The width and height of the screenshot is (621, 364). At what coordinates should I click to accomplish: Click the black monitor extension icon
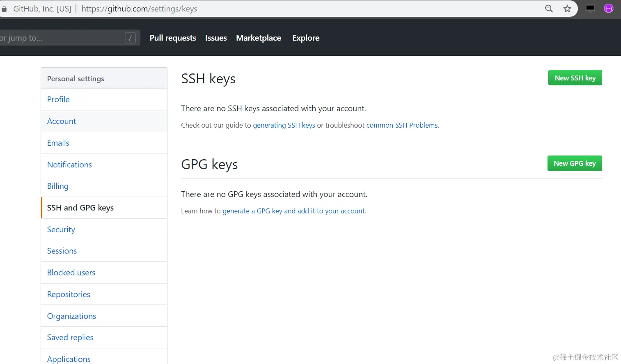pos(590,9)
